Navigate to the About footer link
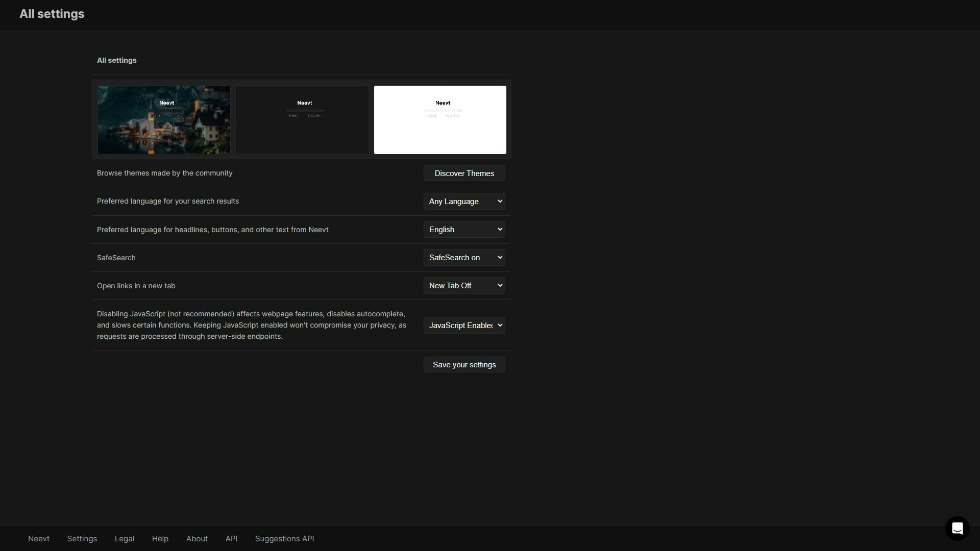Image resolution: width=980 pixels, height=551 pixels. click(x=197, y=539)
